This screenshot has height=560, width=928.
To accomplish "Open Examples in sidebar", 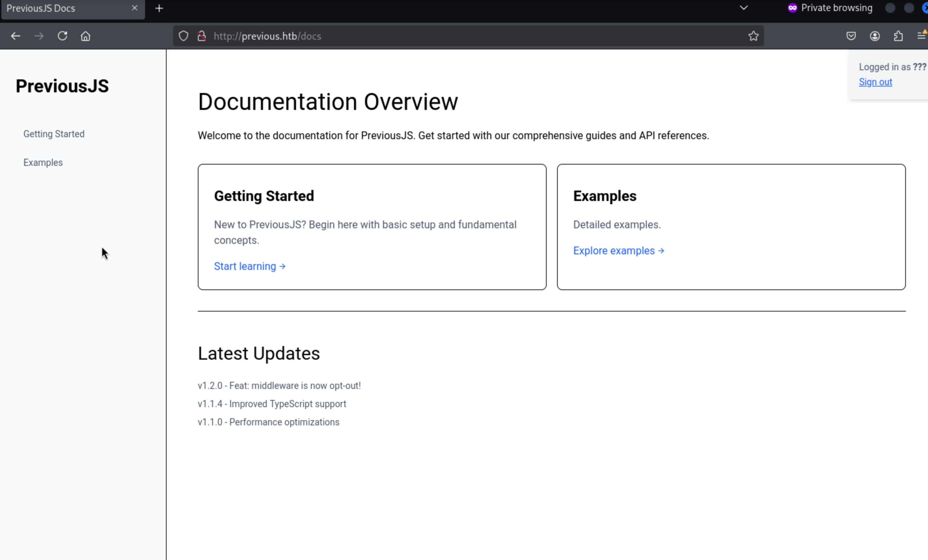I will click(x=43, y=163).
